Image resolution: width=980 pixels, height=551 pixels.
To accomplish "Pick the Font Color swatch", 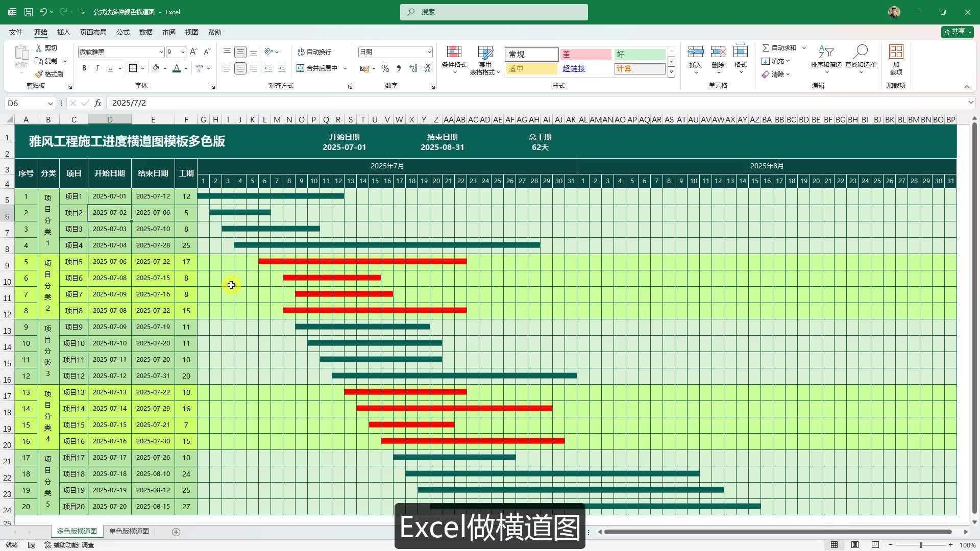I will click(x=176, y=68).
